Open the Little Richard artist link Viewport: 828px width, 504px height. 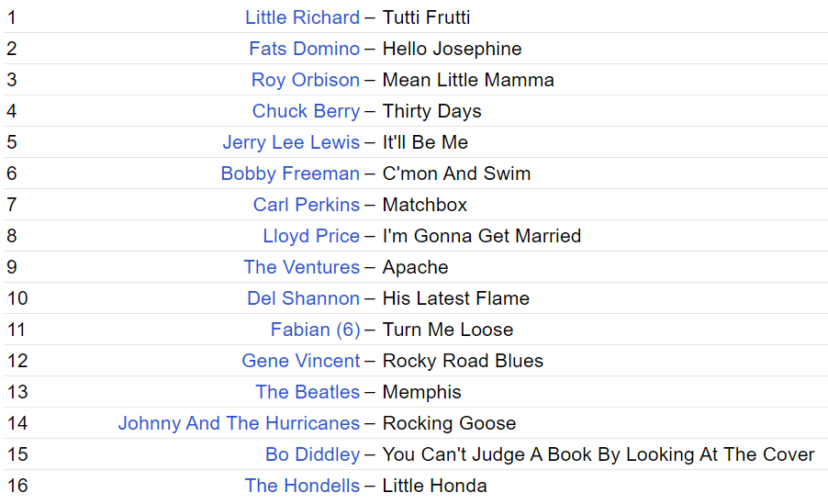pos(302,17)
